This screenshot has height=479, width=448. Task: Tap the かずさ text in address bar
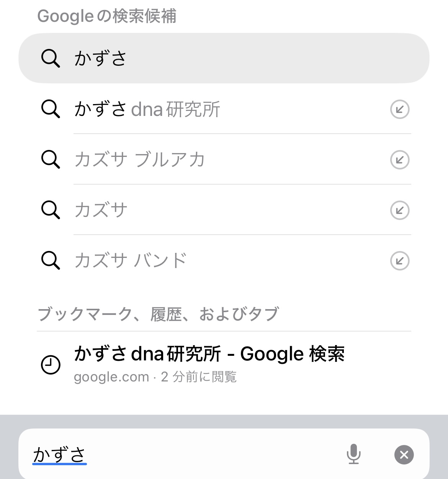pyautogui.click(x=60, y=455)
